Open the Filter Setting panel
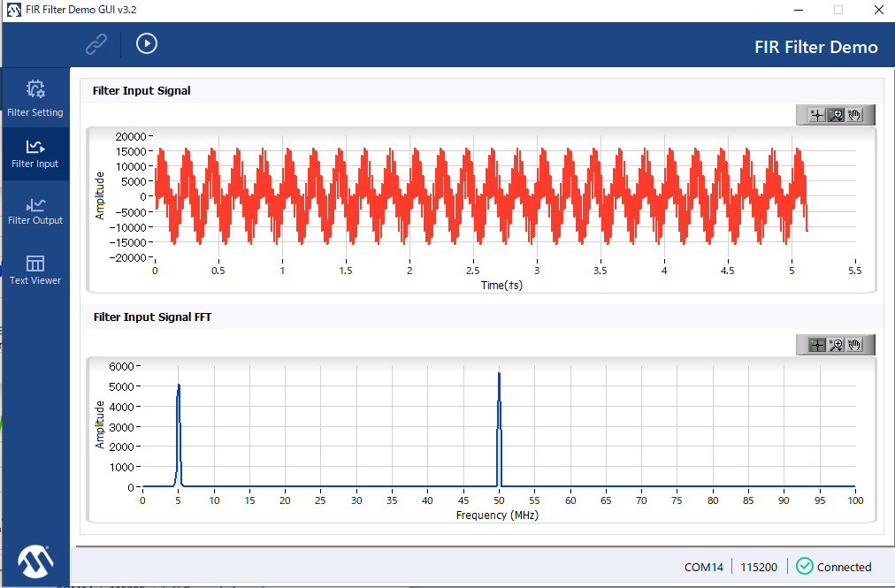The image size is (895, 588). coord(35,98)
